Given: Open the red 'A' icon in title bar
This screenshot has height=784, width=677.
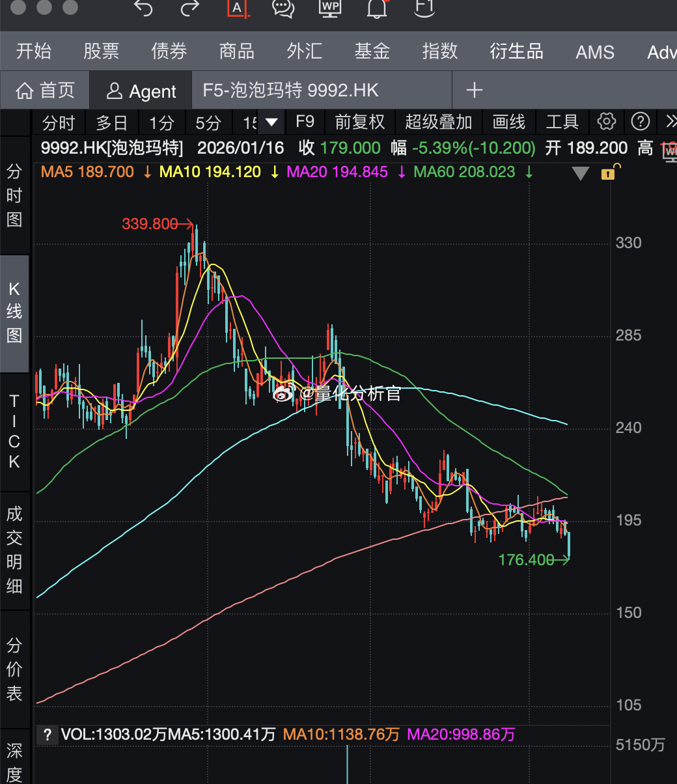Looking at the screenshot, I should point(237,8).
